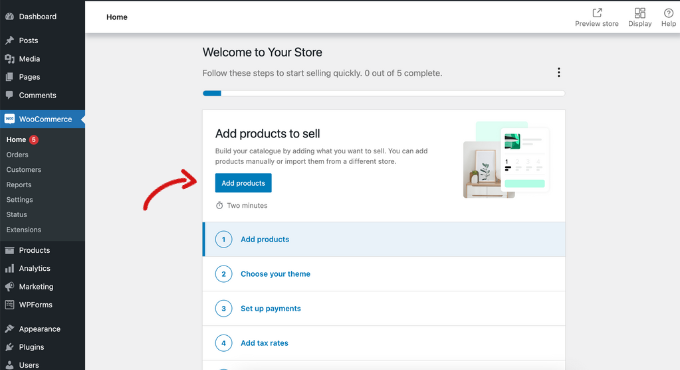Viewport: 680px width, 370px height.
Task: Click the WooCommerce logo icon
Action: pos(10,119)
